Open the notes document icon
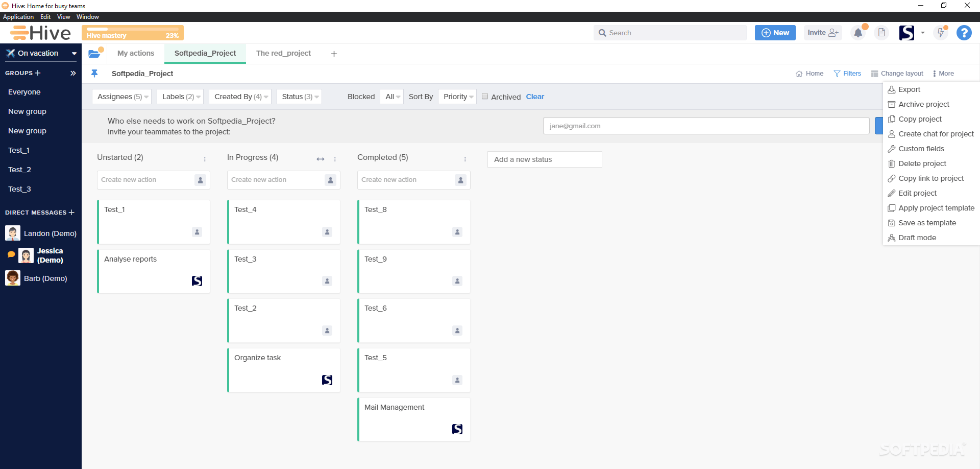The height and width of the screenshot is (469, 980). tap(881, 33)
